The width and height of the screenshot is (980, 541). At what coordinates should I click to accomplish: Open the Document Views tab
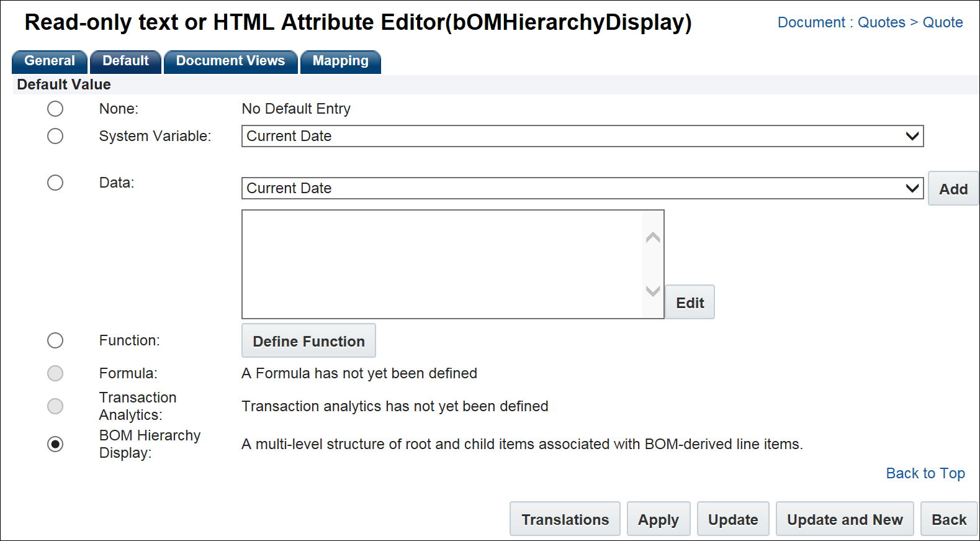(230, 61)
